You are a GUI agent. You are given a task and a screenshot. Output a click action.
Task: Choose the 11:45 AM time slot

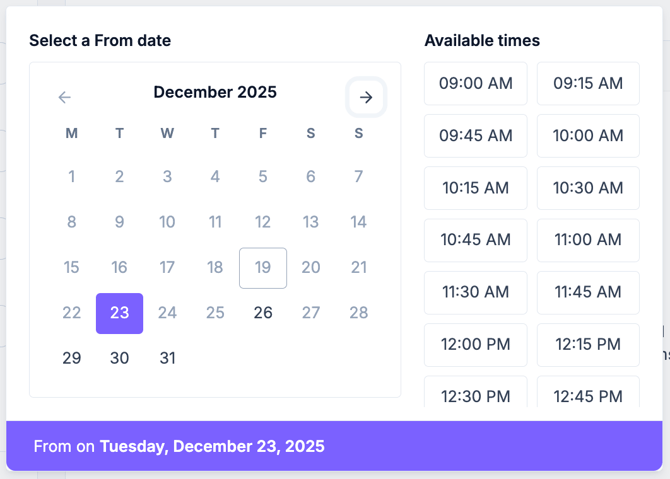point(588,292)
